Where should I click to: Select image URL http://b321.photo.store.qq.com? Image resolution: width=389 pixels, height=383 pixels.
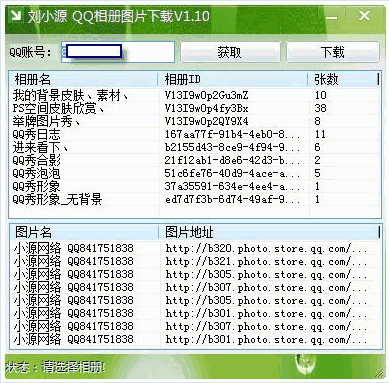coord(266,261)
